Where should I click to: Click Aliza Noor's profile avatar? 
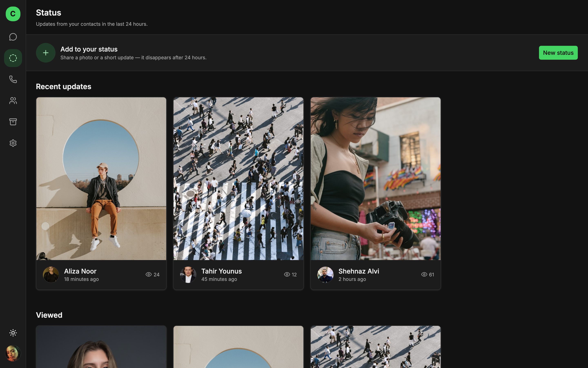click(x=51, y=275)
